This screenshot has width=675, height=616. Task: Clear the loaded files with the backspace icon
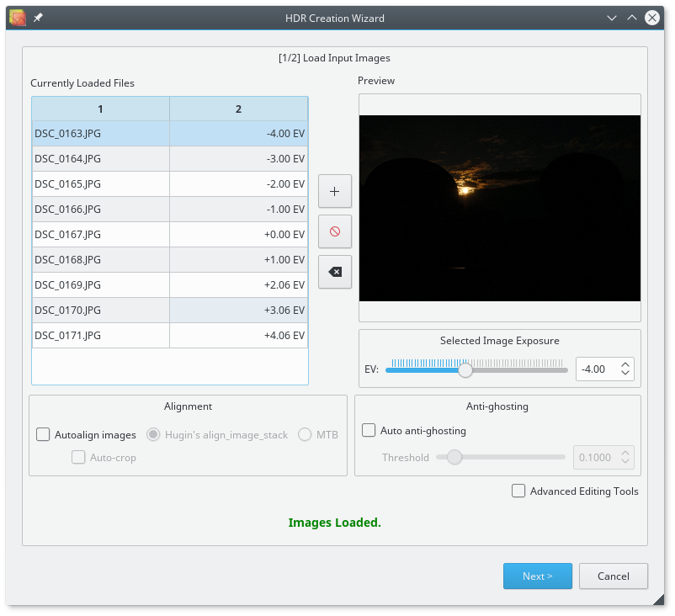point(334,272)
